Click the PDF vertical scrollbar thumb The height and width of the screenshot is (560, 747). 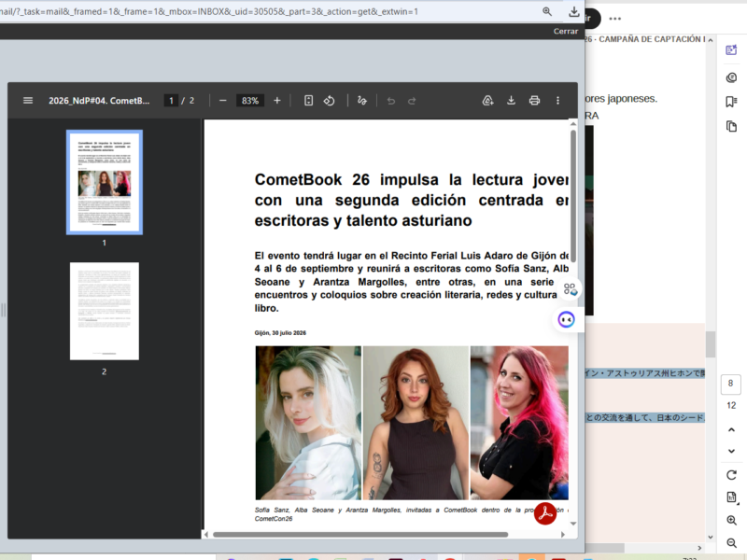tap(573, 195)
